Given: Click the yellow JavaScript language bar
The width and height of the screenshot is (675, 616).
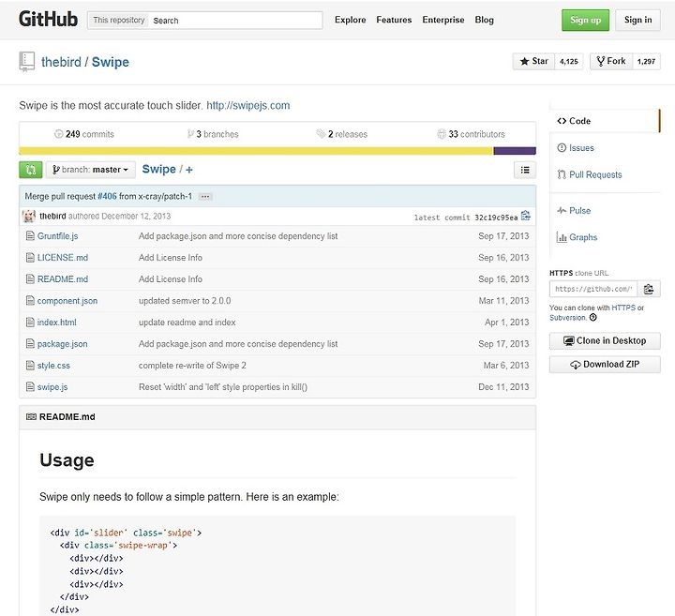Looking at the screenshot, I should coord(256,151).
